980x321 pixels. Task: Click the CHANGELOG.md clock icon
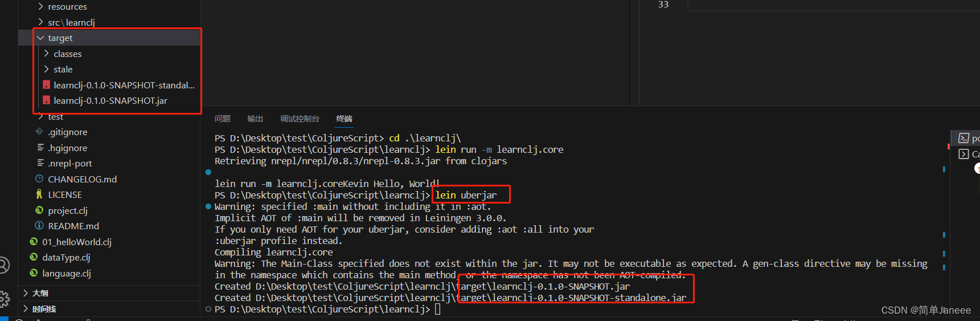[39, 179]
